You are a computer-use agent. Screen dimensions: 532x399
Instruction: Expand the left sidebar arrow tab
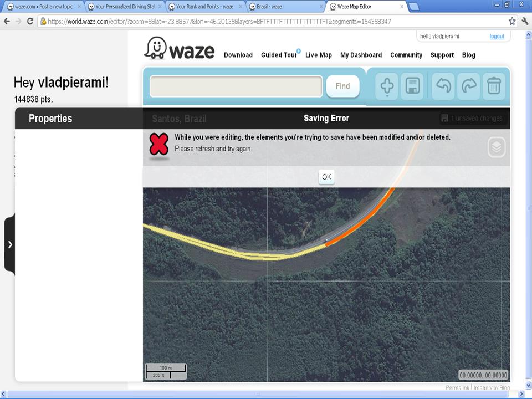pyautogui.click(x=9, y=244)
